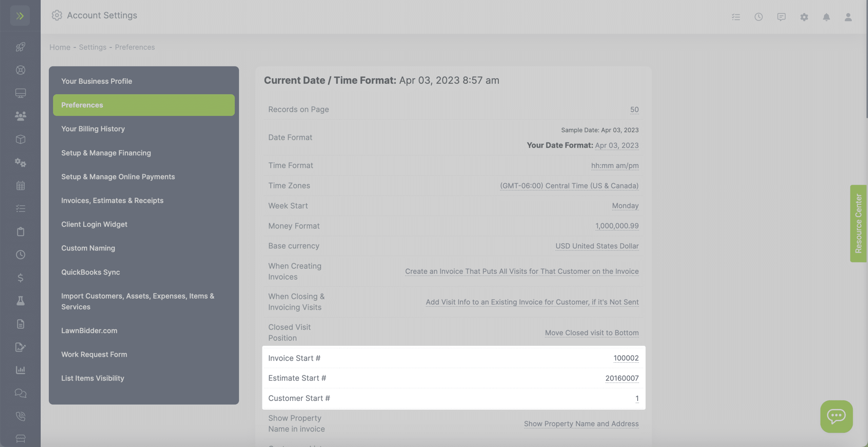Open the checklist icon in top header
Viewport: 868px width, 447px height.
tap(736, 17)
